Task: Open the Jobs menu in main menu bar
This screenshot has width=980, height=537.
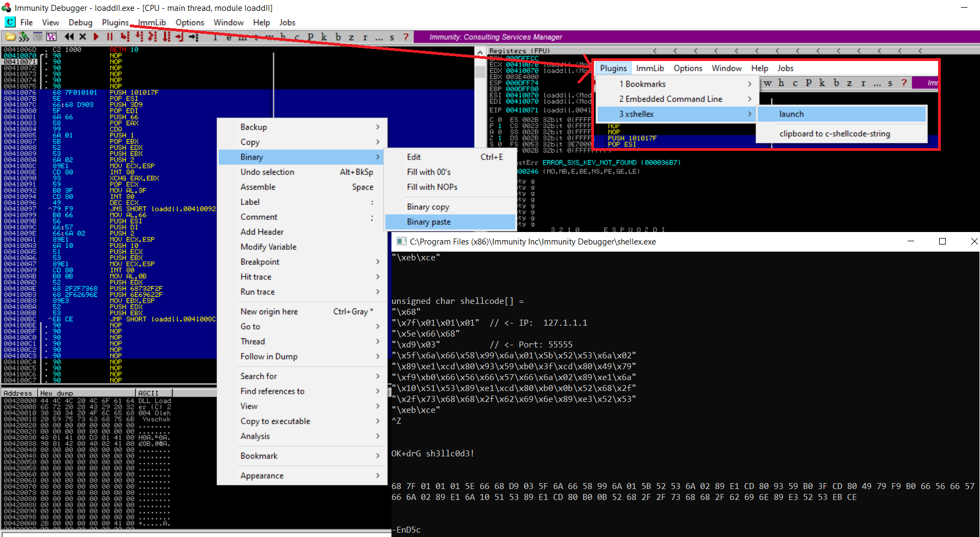Action: [x=287, y=22]
